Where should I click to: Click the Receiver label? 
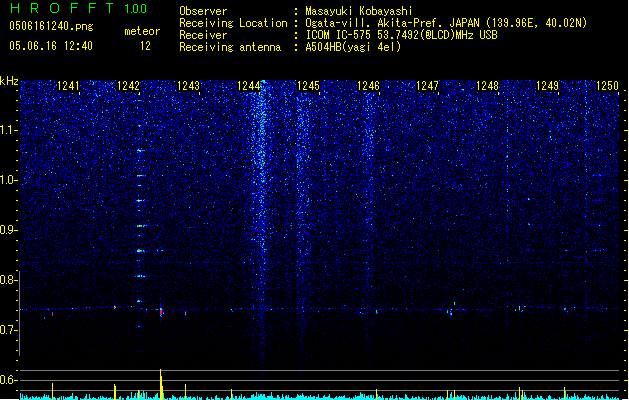click(x=203, y=35)
